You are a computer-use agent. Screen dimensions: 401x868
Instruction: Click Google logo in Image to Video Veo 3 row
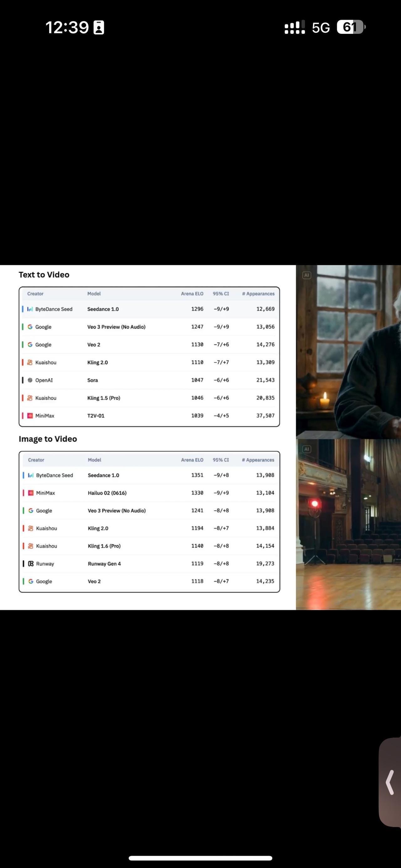point(31,511)
